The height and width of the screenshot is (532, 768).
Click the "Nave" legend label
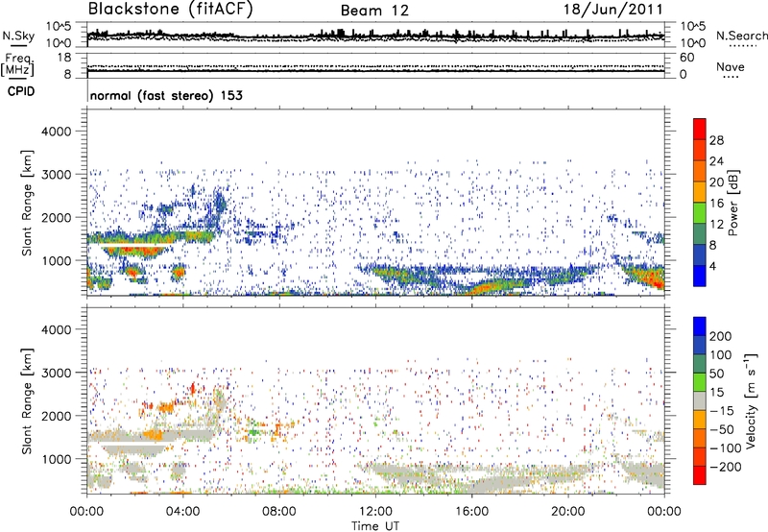coord(730,67)
